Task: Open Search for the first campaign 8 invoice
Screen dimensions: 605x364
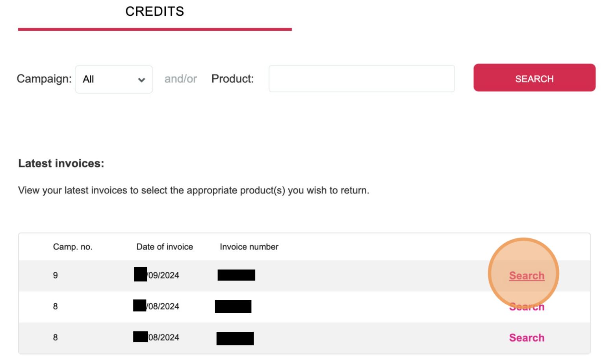Action: point(527,306)
